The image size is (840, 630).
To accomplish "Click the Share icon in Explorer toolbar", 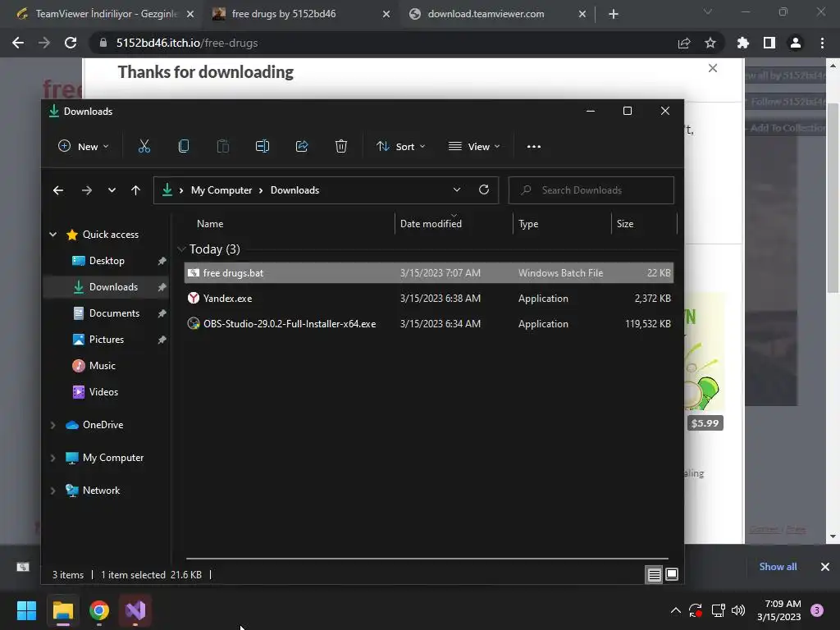I will point(302,146).
